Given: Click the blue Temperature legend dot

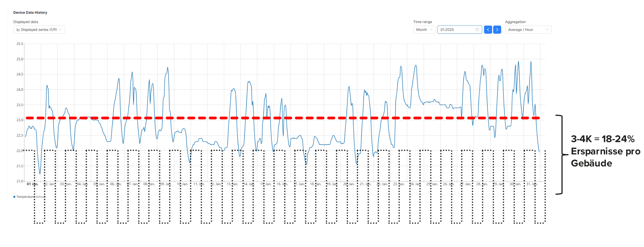Looking at the screenshot, I should 14,197.
